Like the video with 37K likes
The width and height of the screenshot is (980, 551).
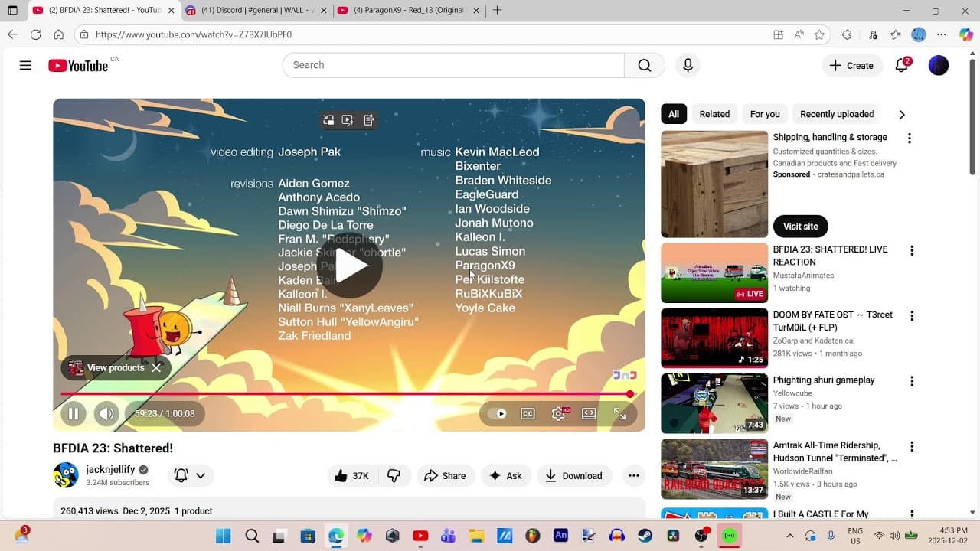pyautogui.click(x=352, y=475)
